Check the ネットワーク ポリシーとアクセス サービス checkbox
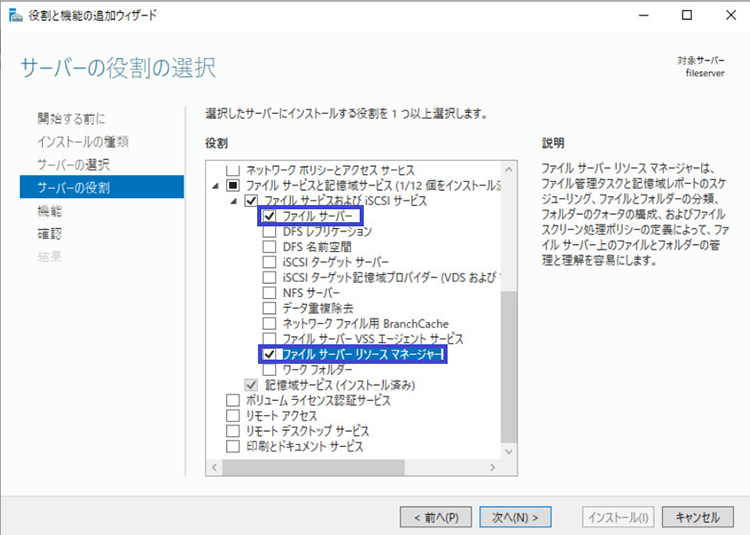Image resolution: width=750 pixels, height=535 pixels. 233,170
